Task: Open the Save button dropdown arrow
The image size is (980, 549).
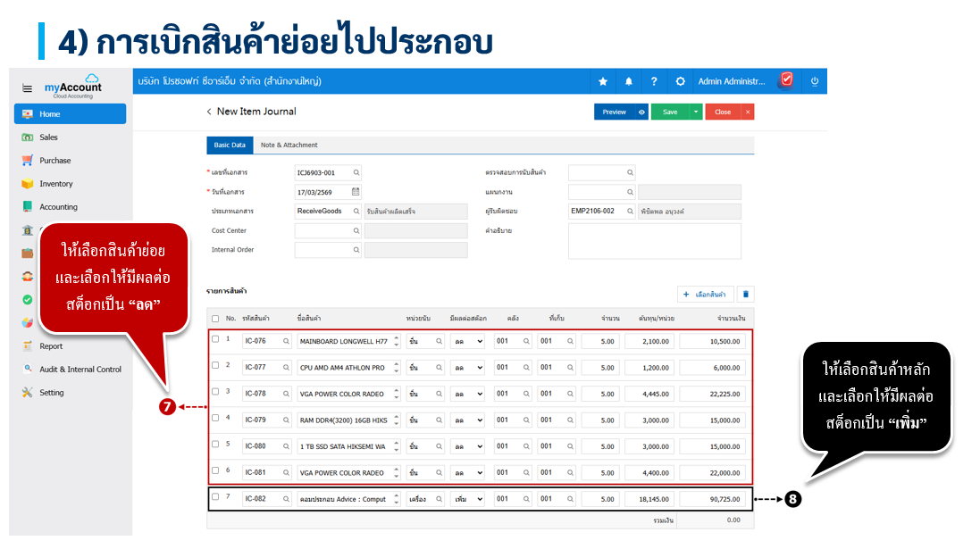Action: tap(696, 112)
